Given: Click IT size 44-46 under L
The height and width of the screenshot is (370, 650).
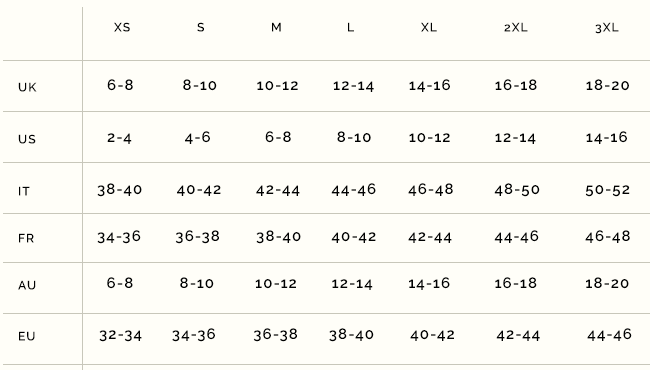Looking at the screenshot, I should (x=354, y=190).
